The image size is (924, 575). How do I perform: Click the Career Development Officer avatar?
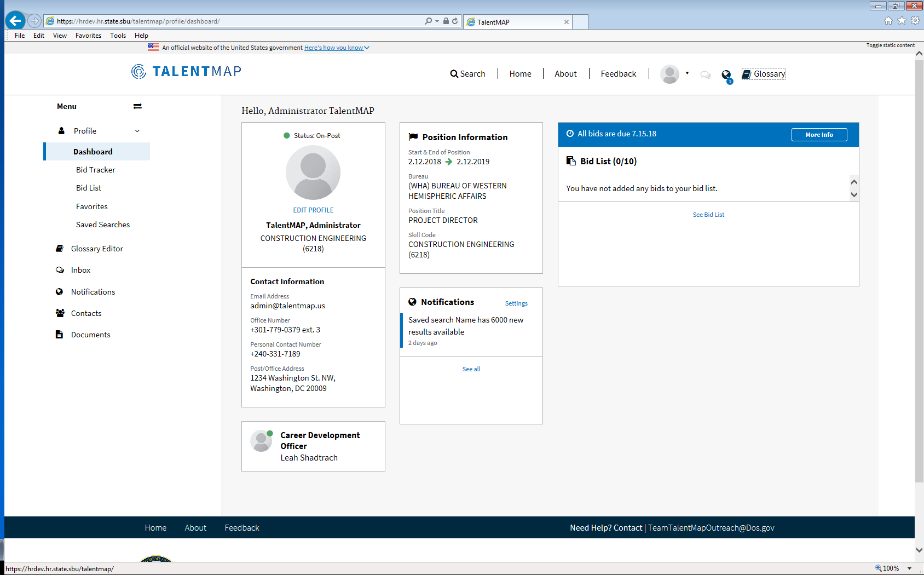(x=261, y=441)
